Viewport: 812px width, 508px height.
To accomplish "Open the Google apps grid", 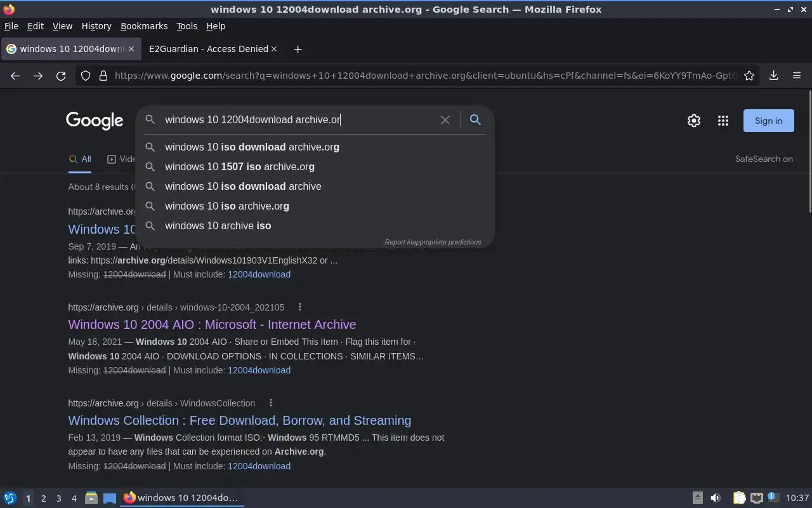I will click(723, 121).
